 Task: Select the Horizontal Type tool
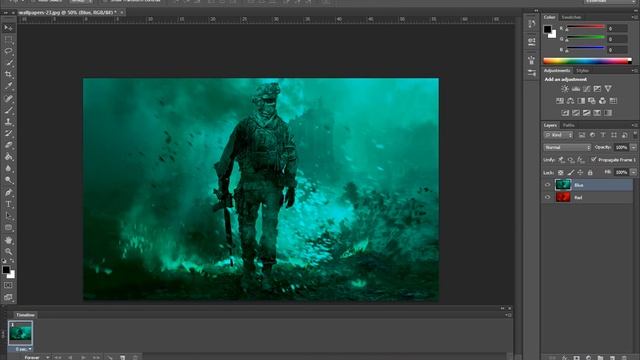[8, 204]
